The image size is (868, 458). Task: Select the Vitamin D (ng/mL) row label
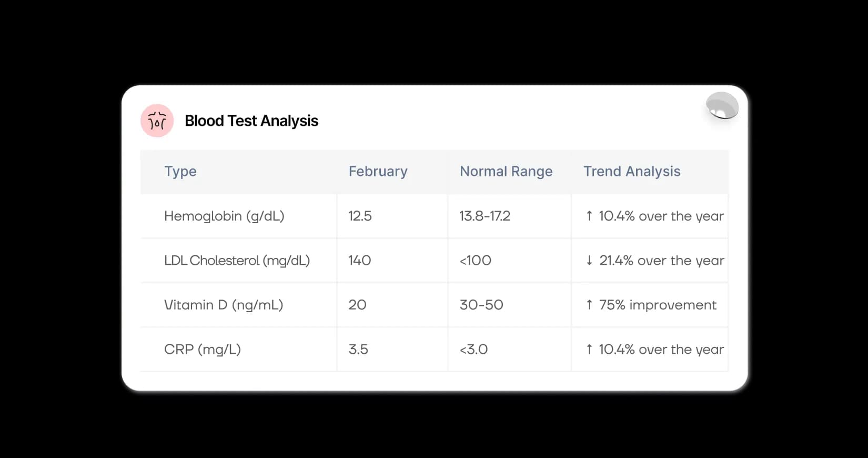[x=224, y=305]
